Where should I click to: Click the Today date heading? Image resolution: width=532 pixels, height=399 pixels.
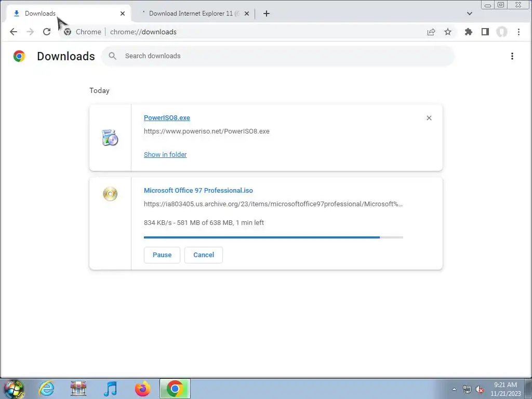[x=99, y=90]
